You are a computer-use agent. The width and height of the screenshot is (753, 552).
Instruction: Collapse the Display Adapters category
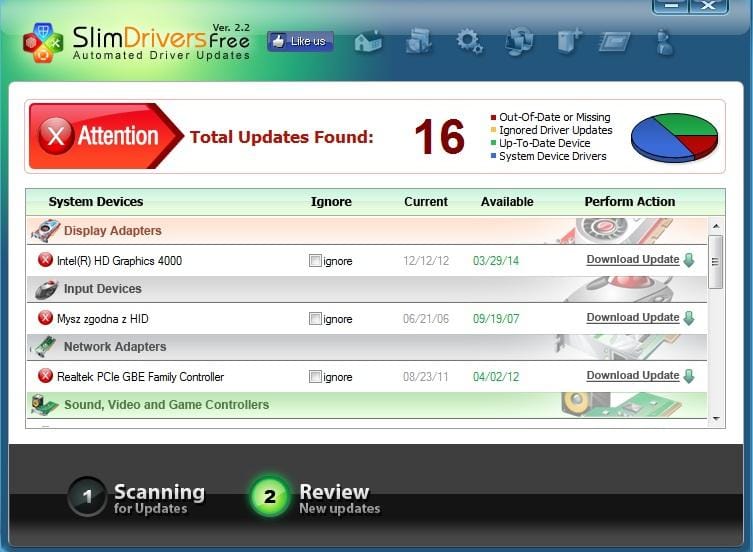(x=112, y=231)
